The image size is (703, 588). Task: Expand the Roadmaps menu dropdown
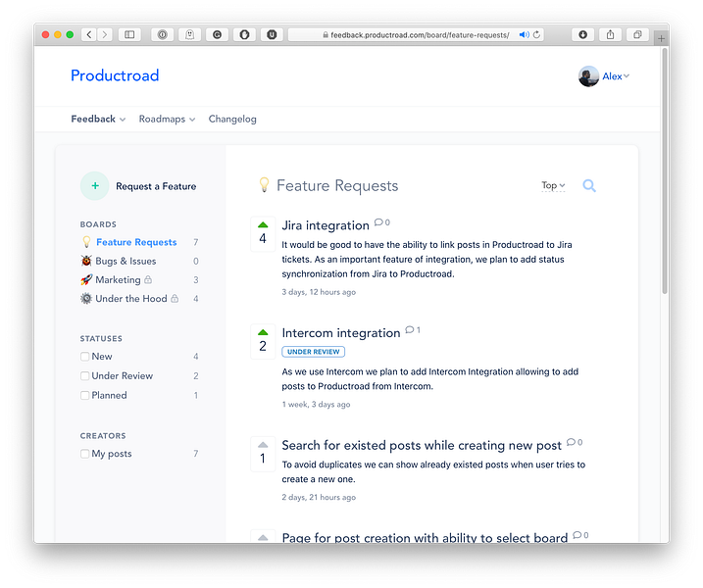(x=167, y=119)
